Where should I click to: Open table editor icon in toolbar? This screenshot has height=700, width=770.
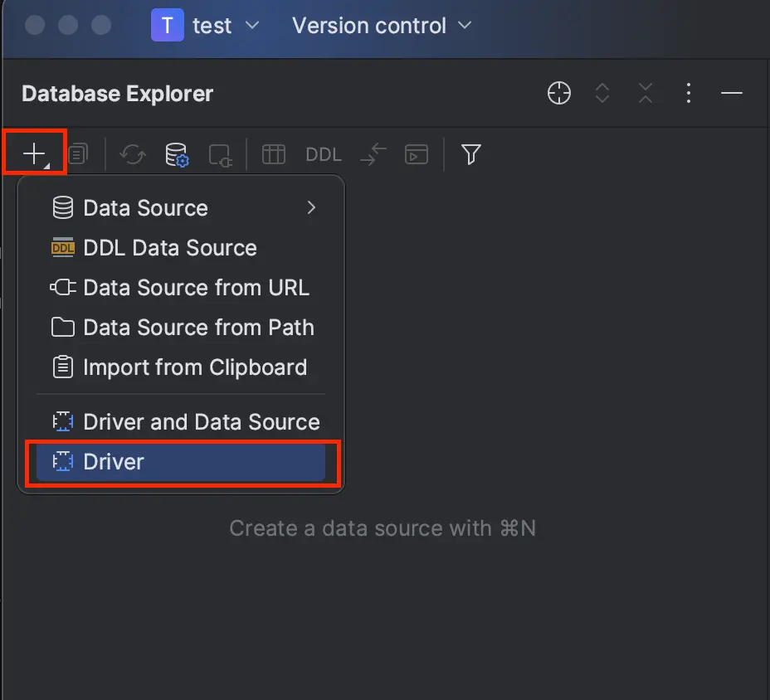pyautogui.click(x=274, y=154)
